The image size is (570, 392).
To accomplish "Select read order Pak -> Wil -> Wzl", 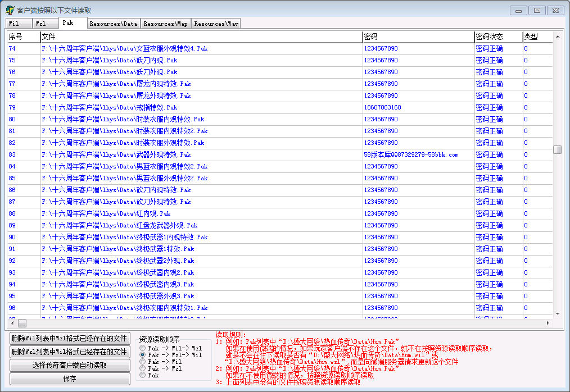I will (143, 348).
